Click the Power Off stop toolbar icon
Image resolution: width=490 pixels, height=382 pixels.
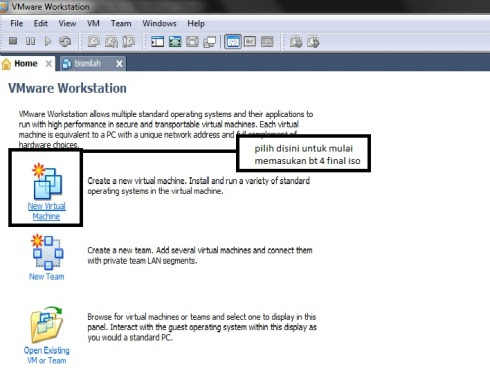click(13, 41)
